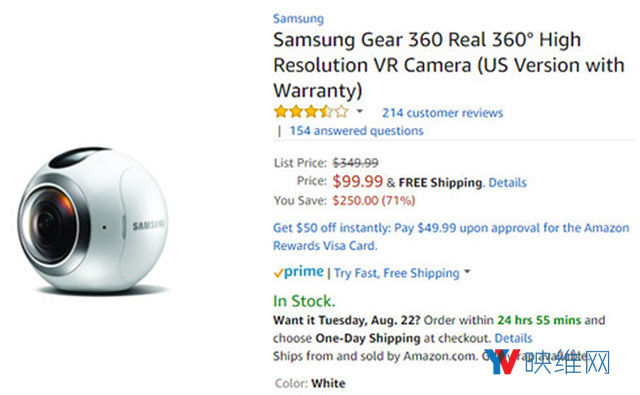Click the struck-through $349.99 list price
This screenshot has height=395, width=640.
point(356,163)
